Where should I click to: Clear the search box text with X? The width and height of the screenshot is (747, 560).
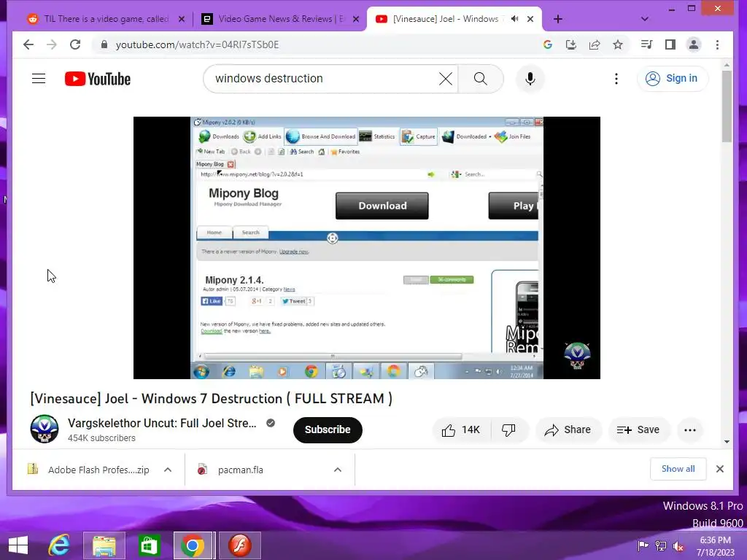coord(446,79)
